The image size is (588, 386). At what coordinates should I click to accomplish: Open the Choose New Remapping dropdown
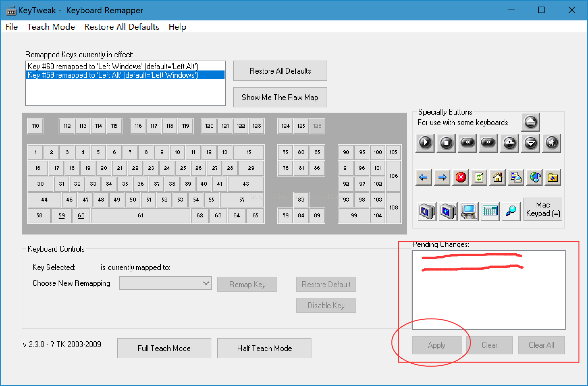[166, 283]
